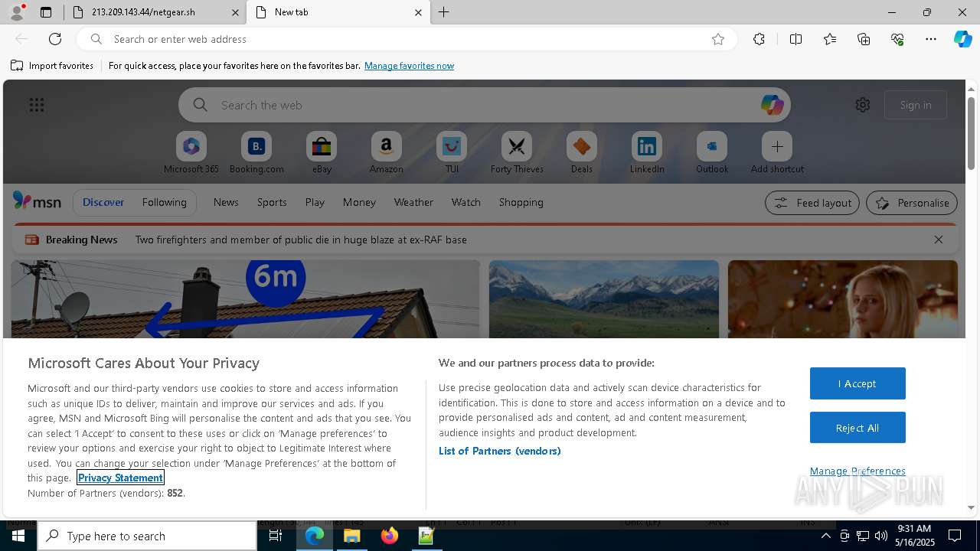980x551 pixels.
Task: Open the Collections icon
Action: coord(864,39)
